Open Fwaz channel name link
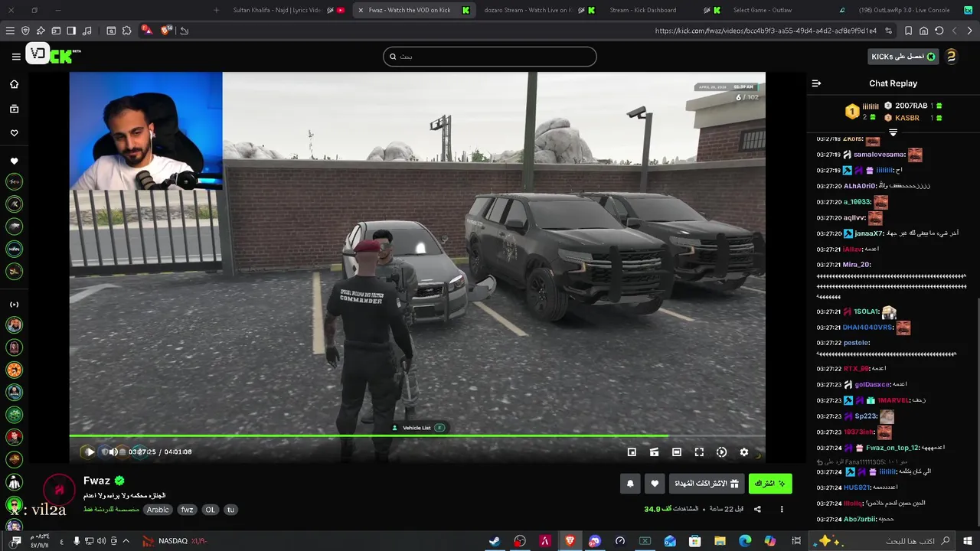Image resolution: width=980 pixels, height=551 pixels. tap(96, 481)
